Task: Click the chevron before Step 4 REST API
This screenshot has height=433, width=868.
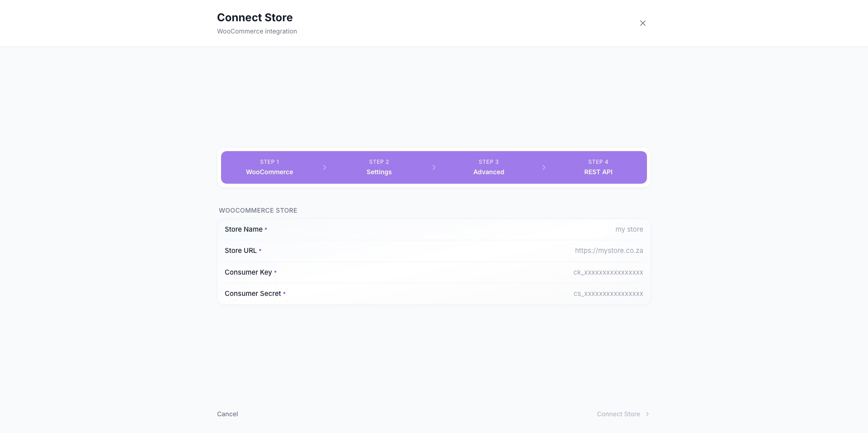Action: pos(543,167)
